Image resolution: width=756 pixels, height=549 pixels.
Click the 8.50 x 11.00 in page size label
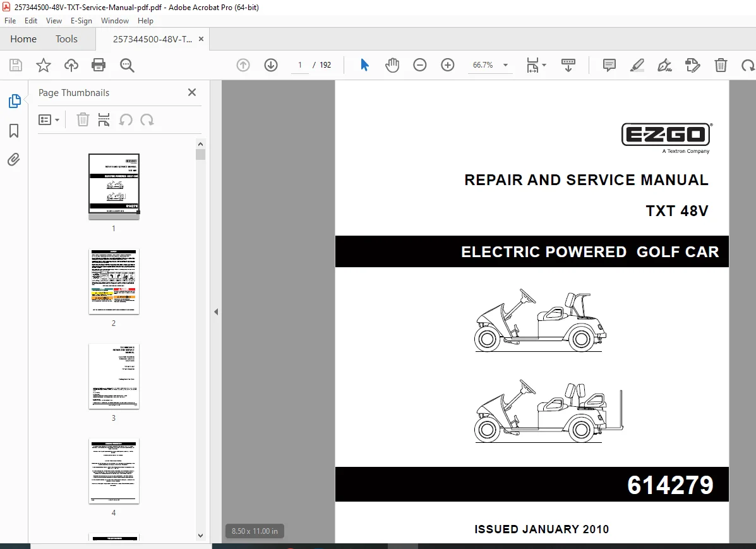click(255, 531)
